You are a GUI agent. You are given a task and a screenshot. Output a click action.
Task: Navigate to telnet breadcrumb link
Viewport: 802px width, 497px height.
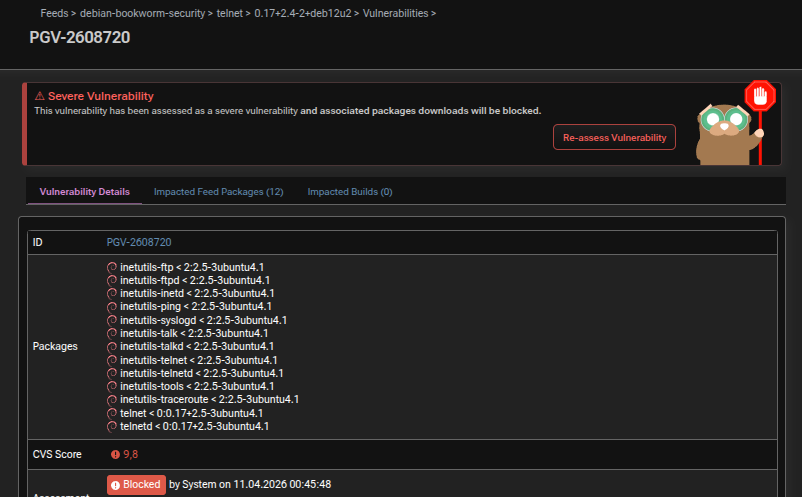pos(231,13)
